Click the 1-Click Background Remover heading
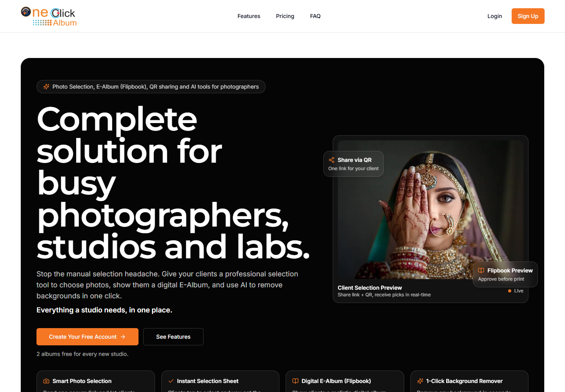 464,381
